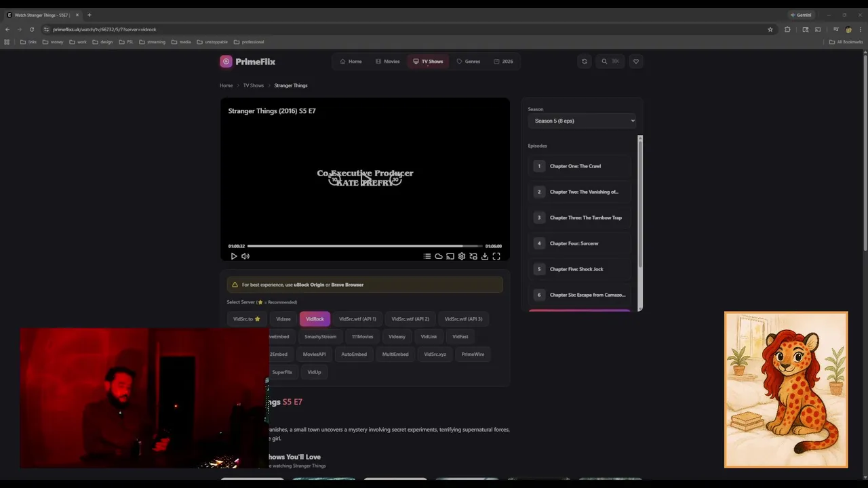Skip back 10 seconds in the player
The image size is (868, 488).
pyautogui.click(x=334, y=179)
